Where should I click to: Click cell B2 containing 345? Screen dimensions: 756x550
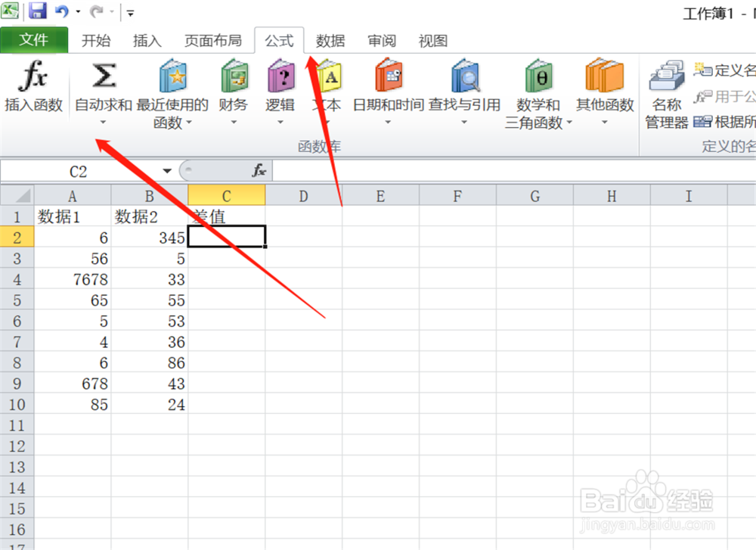pos(150,238)
